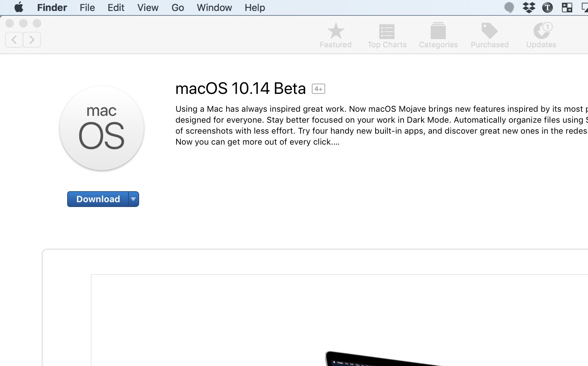Open the Edit menu

point(116,8)
